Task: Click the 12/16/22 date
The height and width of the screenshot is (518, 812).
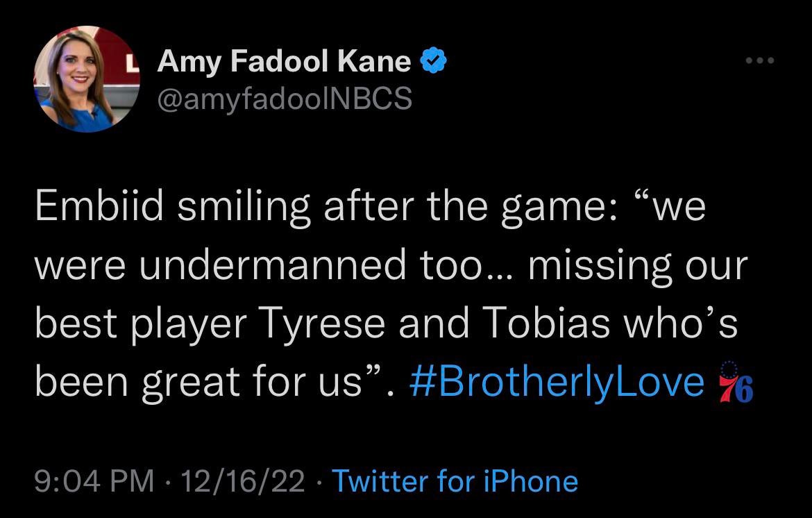Action: point(242,481)
